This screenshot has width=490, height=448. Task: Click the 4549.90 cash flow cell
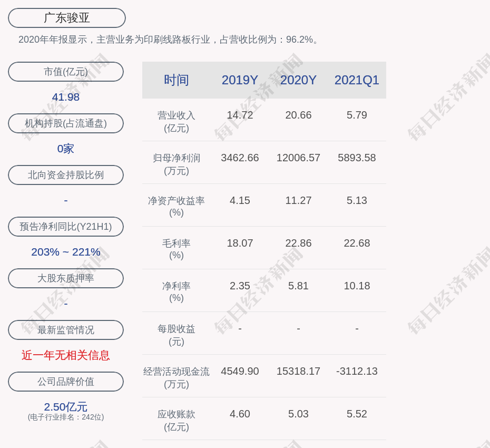240,371
